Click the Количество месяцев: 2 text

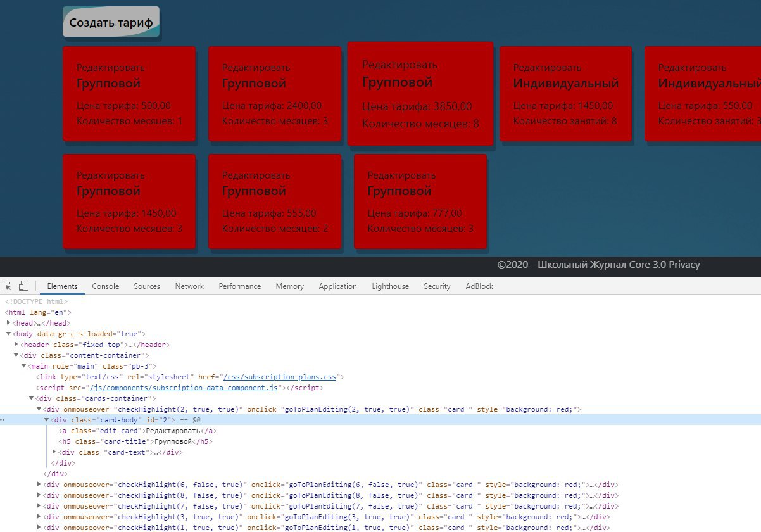point(275,228)
